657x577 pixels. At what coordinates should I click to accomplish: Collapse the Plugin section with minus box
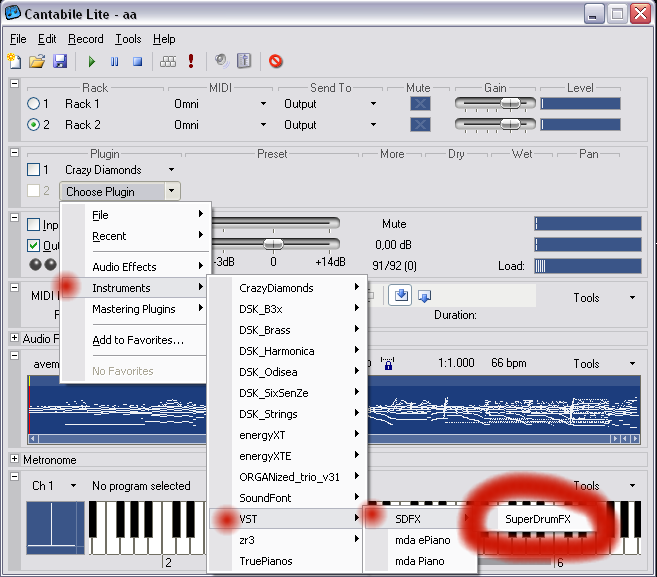pos(14,153)
